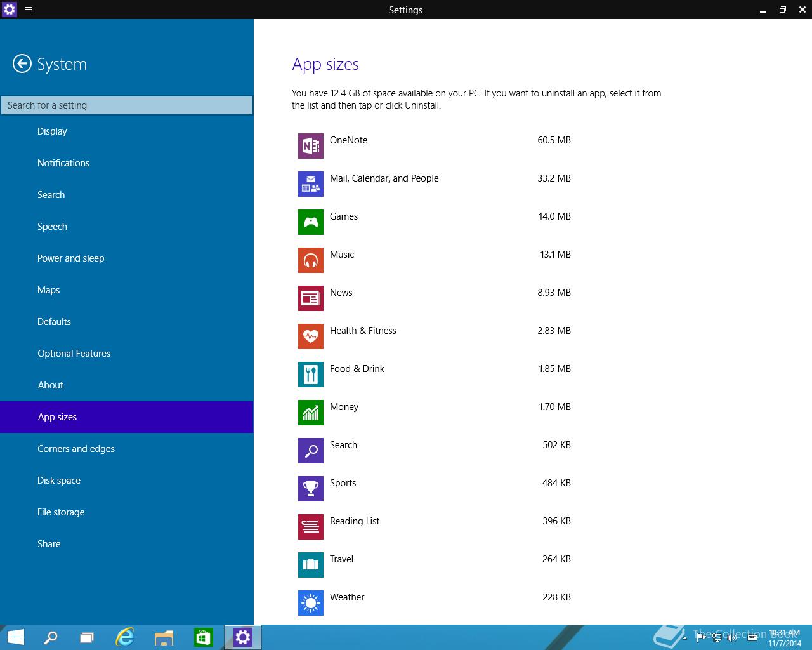Screen dimensions: 812x650
Task: Open Corners and edges settings
Action: (127, 449)
